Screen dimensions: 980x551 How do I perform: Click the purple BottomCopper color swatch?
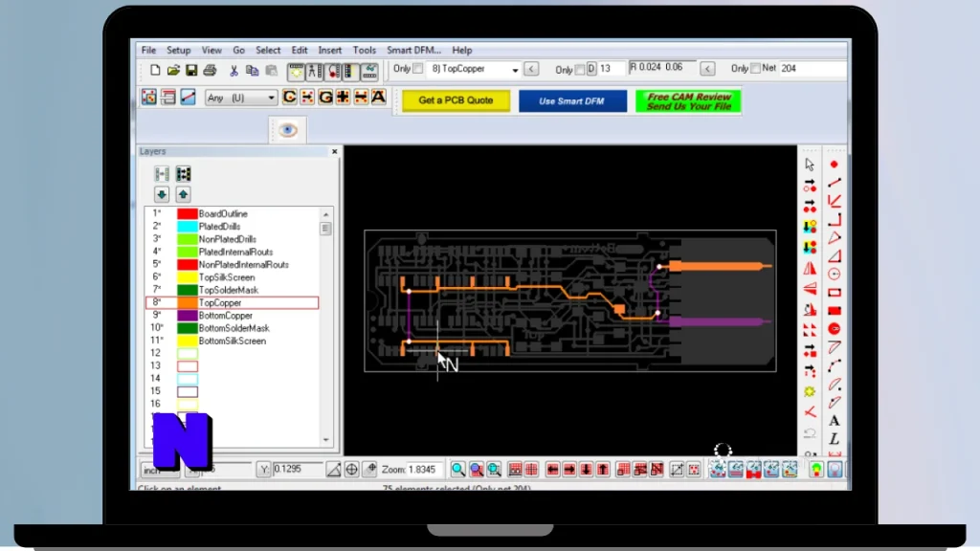point(187,316)
